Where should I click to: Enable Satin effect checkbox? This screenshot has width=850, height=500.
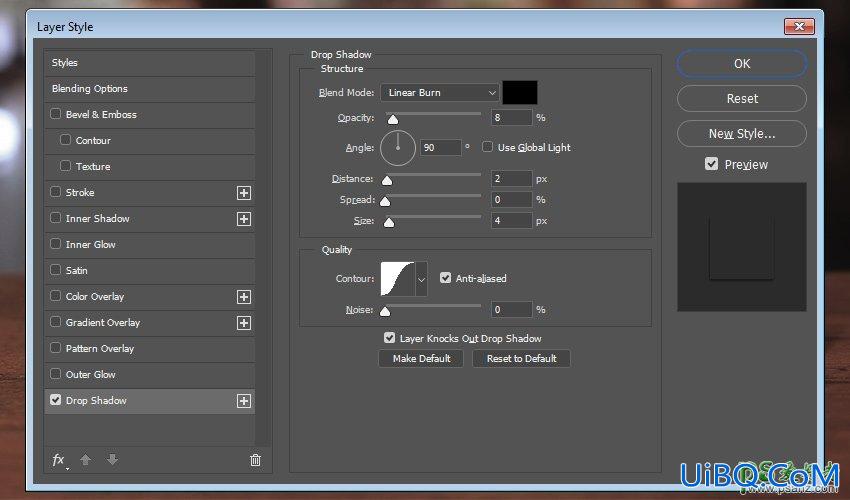click(x=55, y=270)
